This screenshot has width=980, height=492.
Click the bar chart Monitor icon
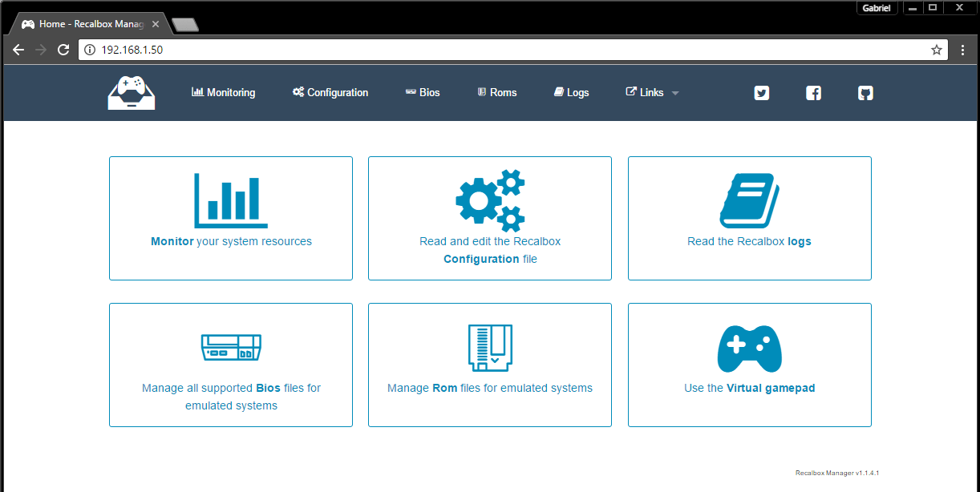click(x=231, y=201)
